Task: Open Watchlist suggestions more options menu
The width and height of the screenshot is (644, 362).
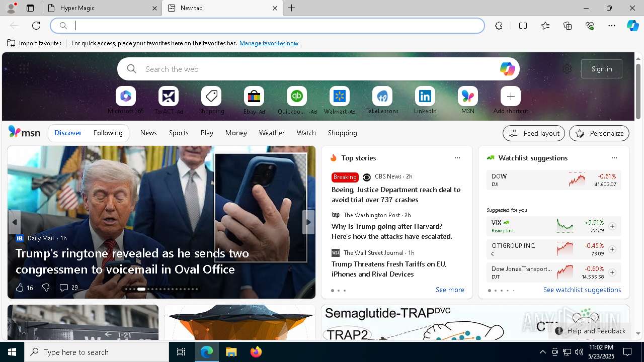Action: [x=614, y=158]
